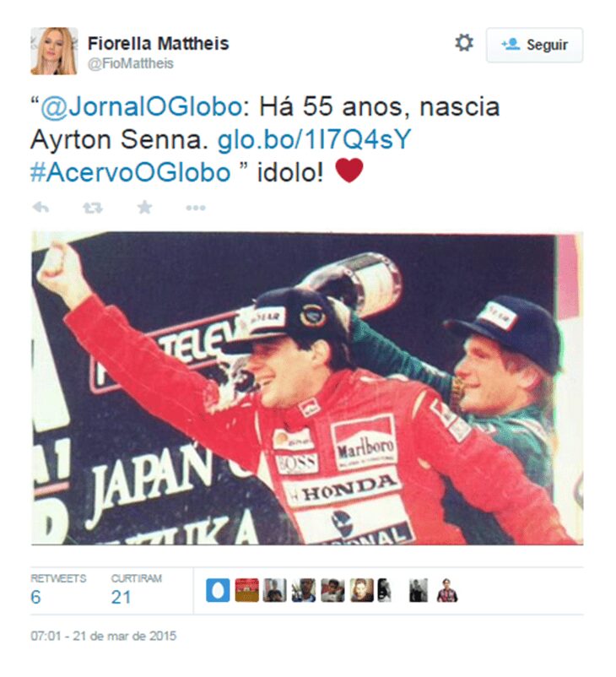This screenshot has width=616, height=677.
Task: Open the last liker avatar in red shirt
Action: 447,590
